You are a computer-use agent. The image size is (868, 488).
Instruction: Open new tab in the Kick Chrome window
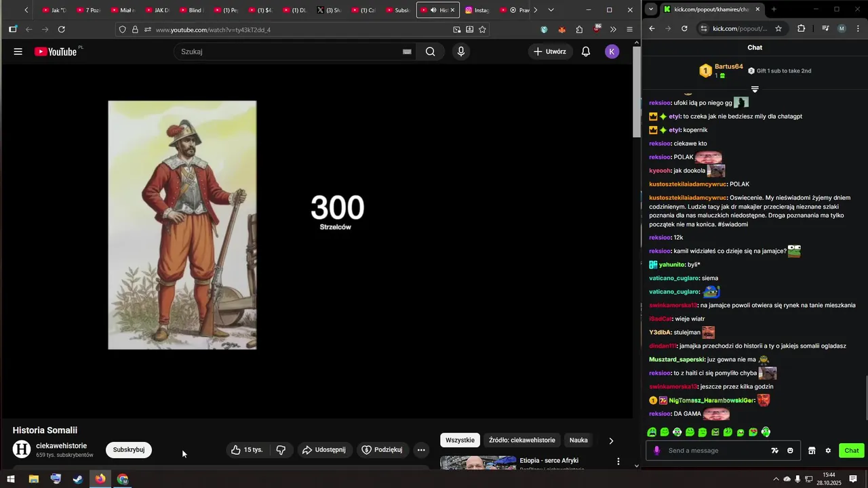click(774, 9)
